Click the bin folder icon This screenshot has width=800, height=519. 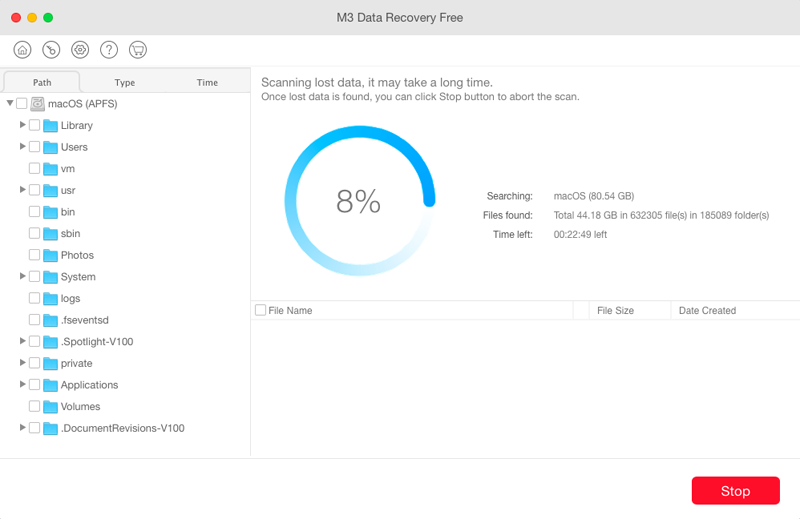[x=50, y=212]
